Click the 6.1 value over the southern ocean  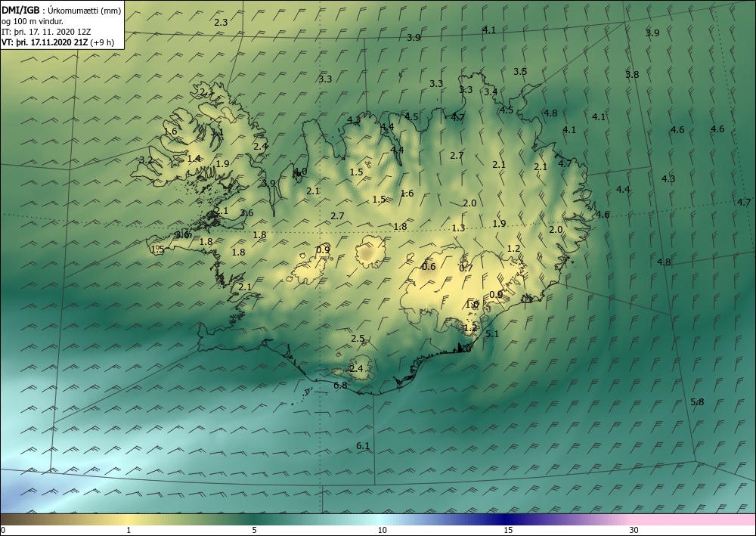pyautogui.click(x=363, y=446)
